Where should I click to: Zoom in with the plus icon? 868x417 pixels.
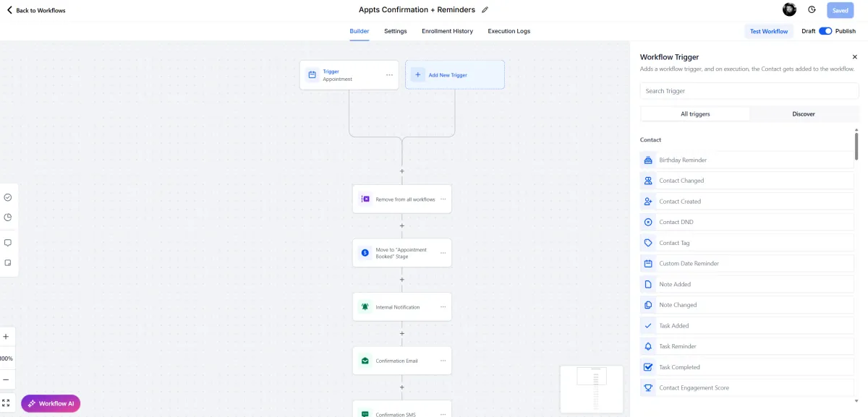[x=6, y=337]
